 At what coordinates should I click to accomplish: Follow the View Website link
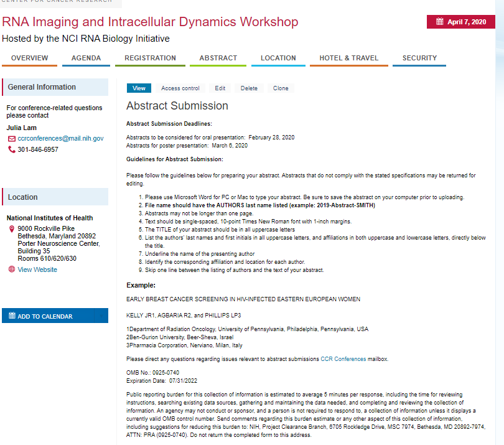[37, 269]
